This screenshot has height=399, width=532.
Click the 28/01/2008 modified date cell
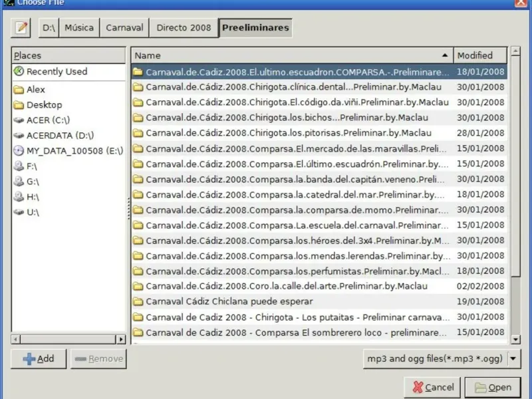480,133
